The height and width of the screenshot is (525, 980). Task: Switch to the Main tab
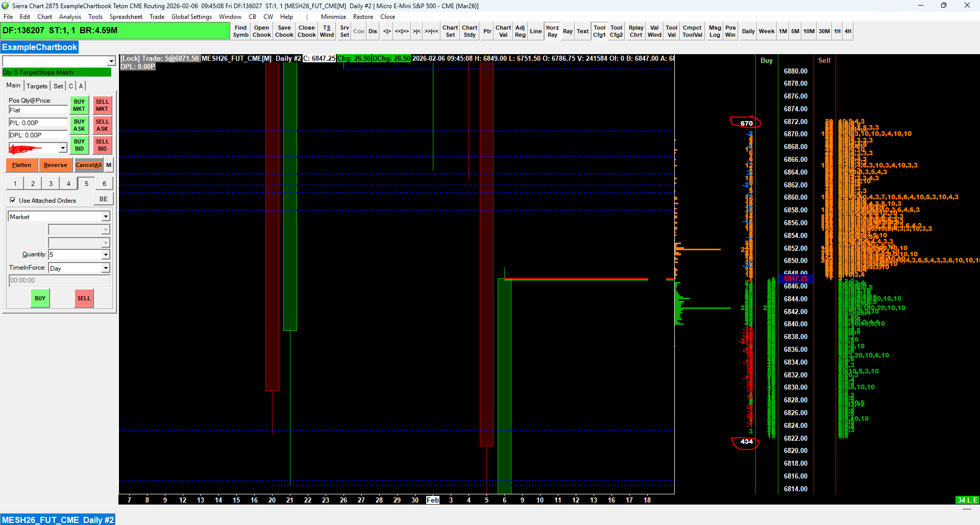(x=13, y=85)
